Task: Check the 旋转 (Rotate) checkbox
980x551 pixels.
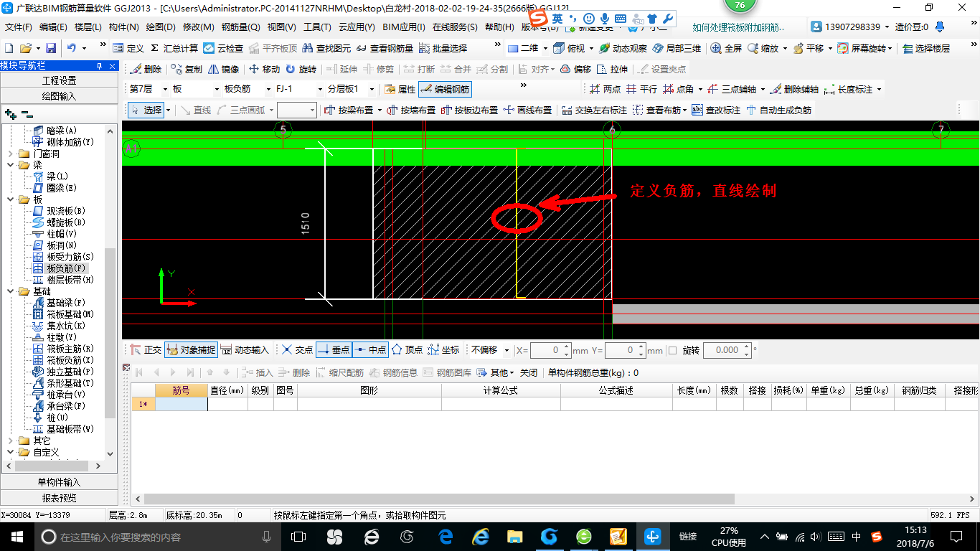Action: (672, 350)
